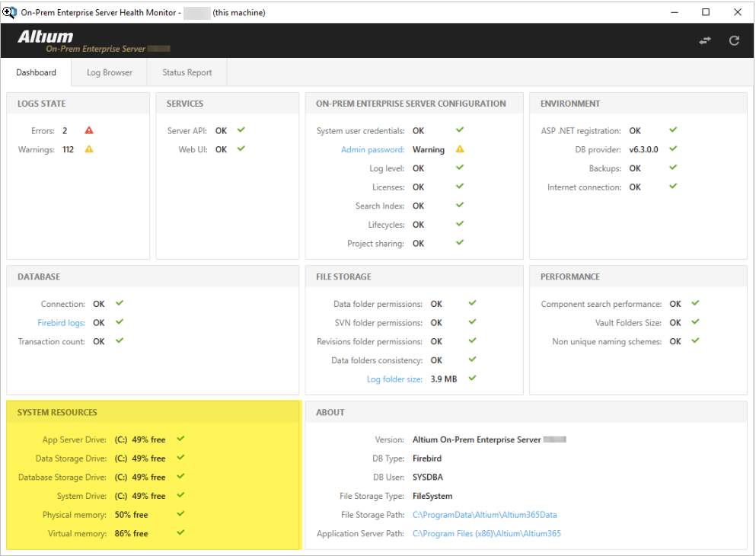Click the Admin password warning triangle icon
The image size is (756, 556).
point(460,149)
